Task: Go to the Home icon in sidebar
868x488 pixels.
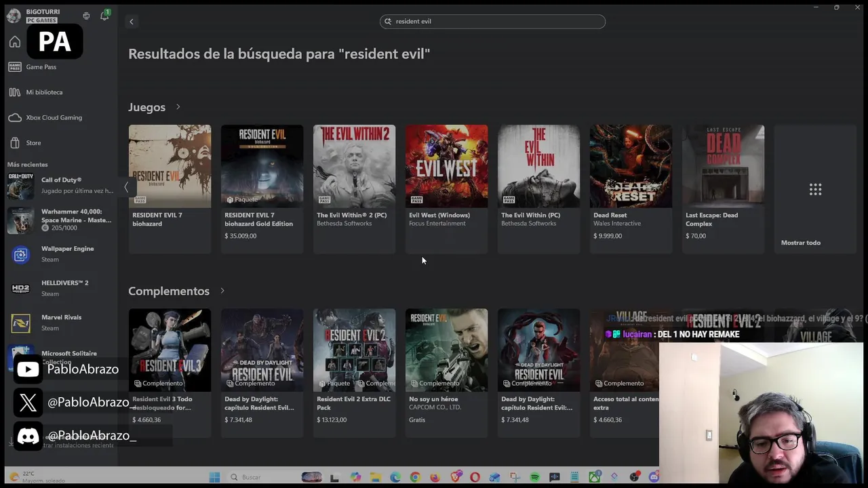Action: 15,42
